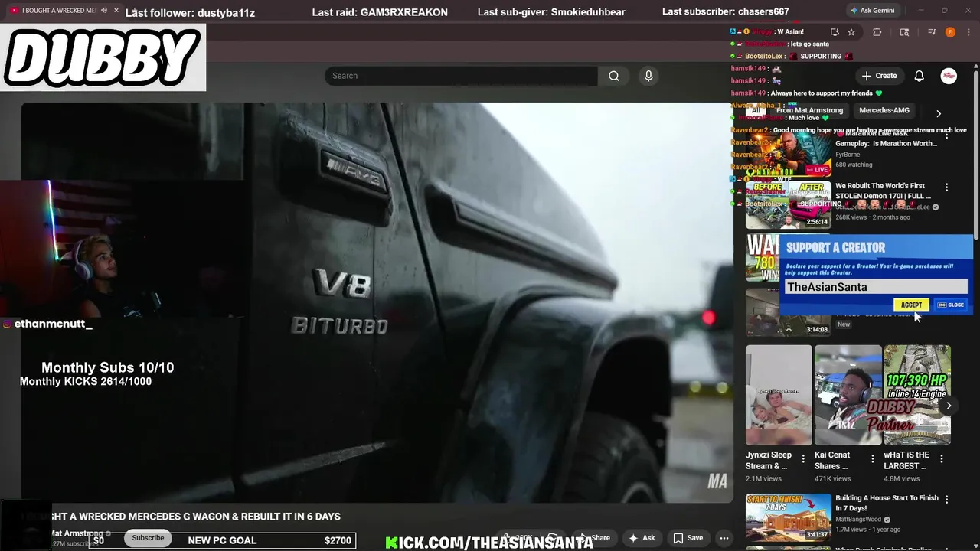Open the more actions ellipsis below video
Image resolution: width=980 pixels, height=551 pixels.
[x=724, y=538]
